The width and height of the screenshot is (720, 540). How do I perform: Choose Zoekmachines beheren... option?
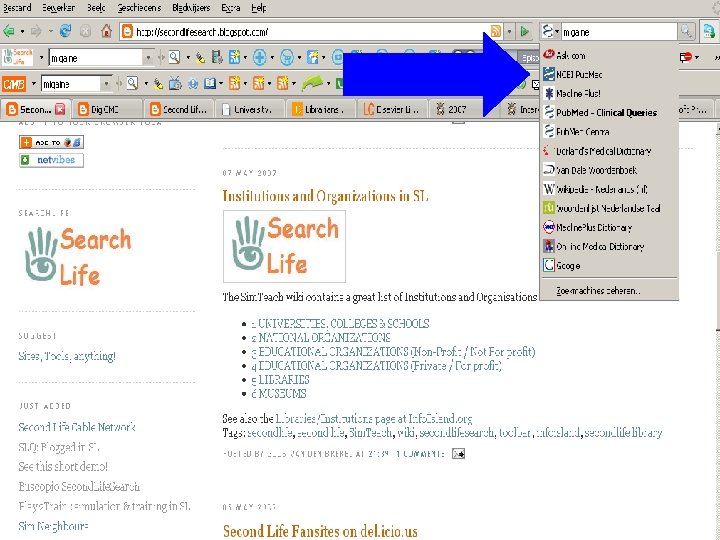click(608, 291)
